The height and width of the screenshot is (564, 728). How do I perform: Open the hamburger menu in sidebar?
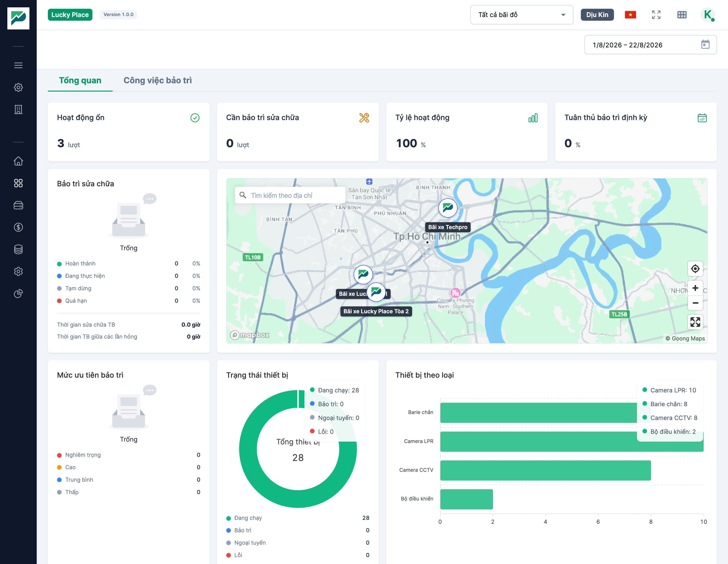pos(18,65)
